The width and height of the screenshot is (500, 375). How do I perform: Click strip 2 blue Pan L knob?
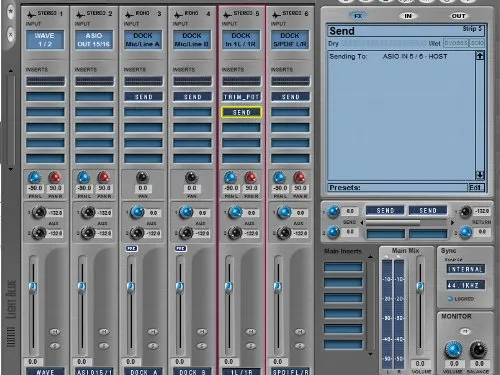pos(83,177)
